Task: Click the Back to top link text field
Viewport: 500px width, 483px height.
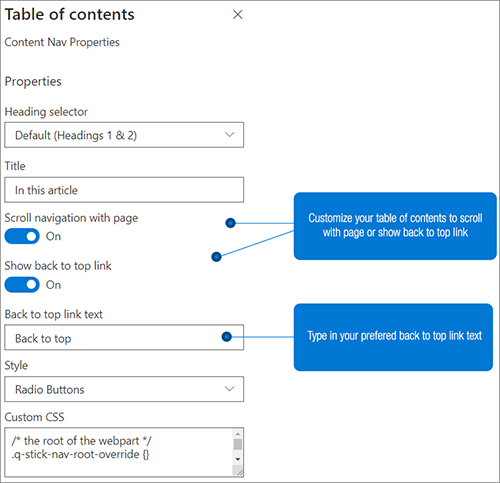Action: point(124,338)
